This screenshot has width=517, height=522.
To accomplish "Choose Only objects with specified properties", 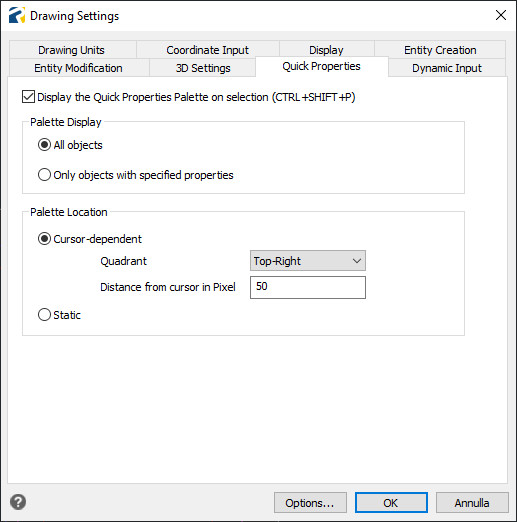I will [x=44, y=175].
